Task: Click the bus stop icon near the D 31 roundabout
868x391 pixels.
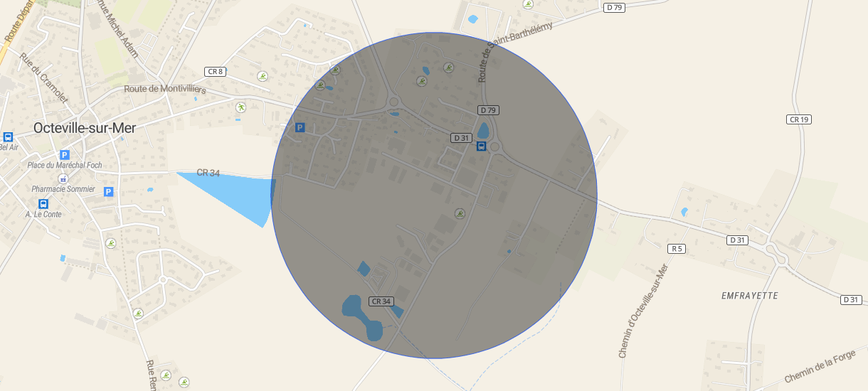Action: coord(481,146)
